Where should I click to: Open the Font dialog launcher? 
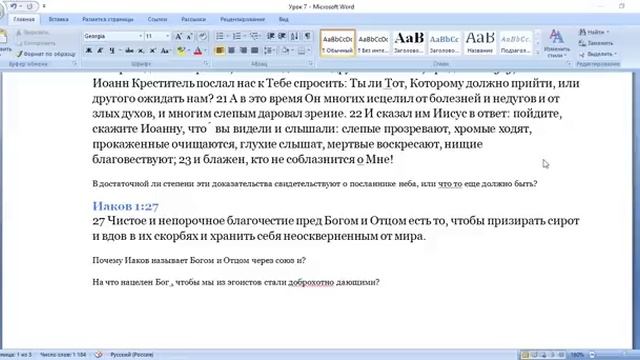tap(206, 64)
